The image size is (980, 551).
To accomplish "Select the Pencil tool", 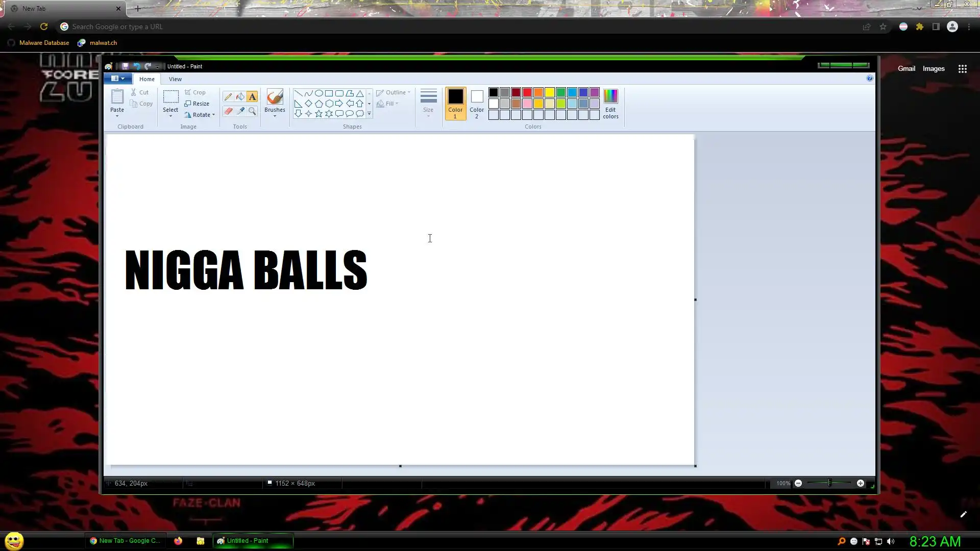I will click(x=228, y=96).
